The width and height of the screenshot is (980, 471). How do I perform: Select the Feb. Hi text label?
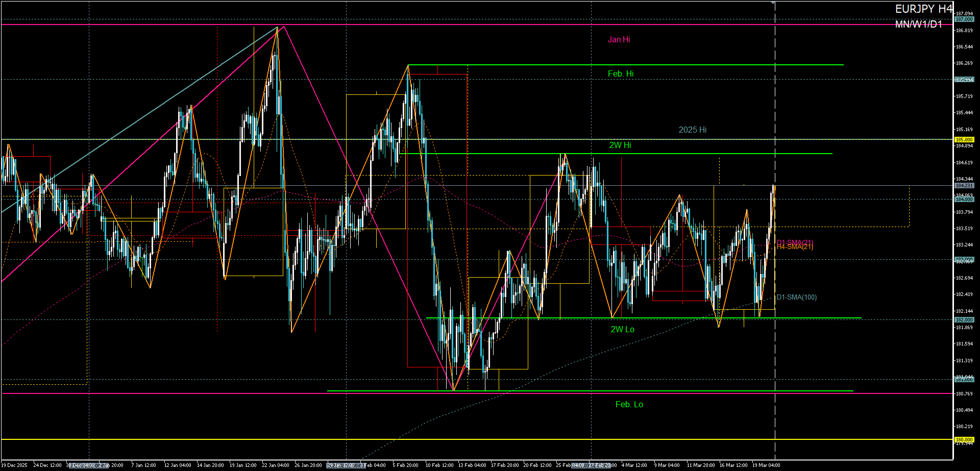[x=620, y=74]
